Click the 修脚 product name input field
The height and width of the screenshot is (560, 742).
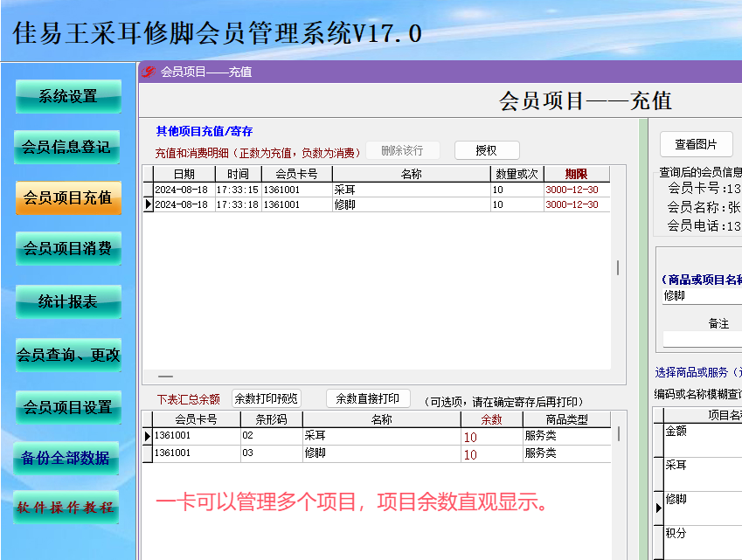coord(703,296)
